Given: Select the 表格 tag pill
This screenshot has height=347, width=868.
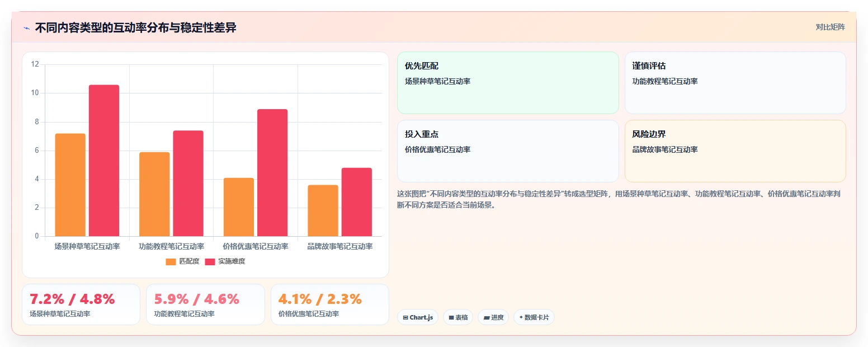Looking at the screenshot, I should point(457,317).
